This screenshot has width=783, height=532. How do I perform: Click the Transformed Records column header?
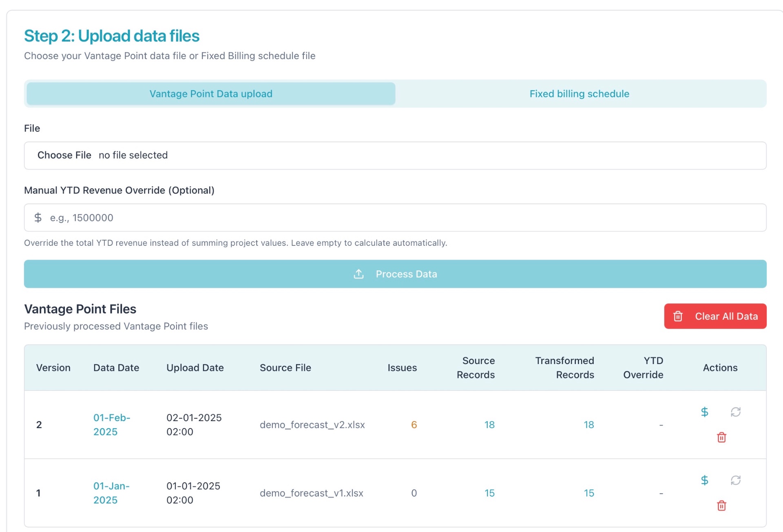click(x=565, y=368)
